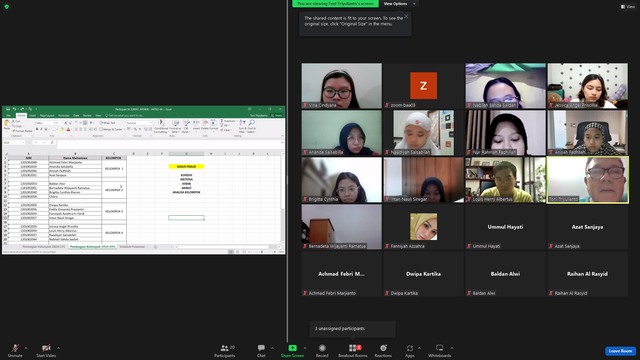Toggle Italic in Excel ribbon
640x360 pixels.
click(41, 129)
